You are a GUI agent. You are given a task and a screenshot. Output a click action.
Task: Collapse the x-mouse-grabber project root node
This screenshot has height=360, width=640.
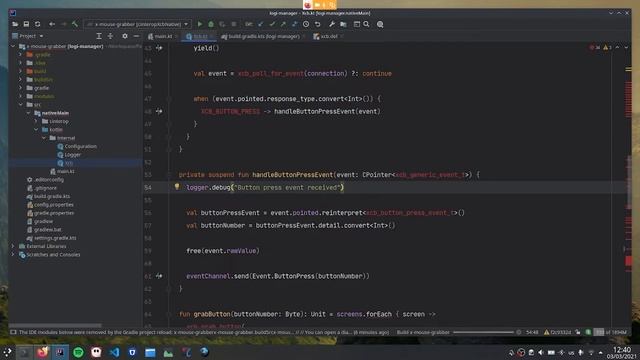coord(13,47)
